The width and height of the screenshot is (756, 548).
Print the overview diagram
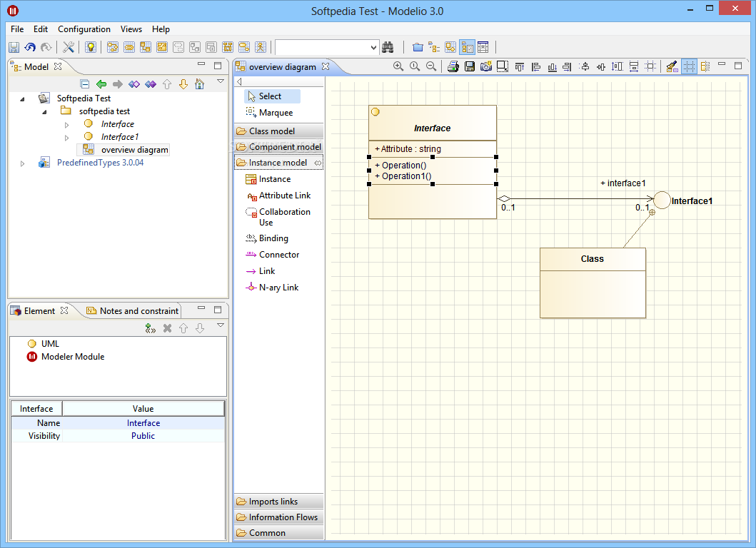tap(453, 66)
